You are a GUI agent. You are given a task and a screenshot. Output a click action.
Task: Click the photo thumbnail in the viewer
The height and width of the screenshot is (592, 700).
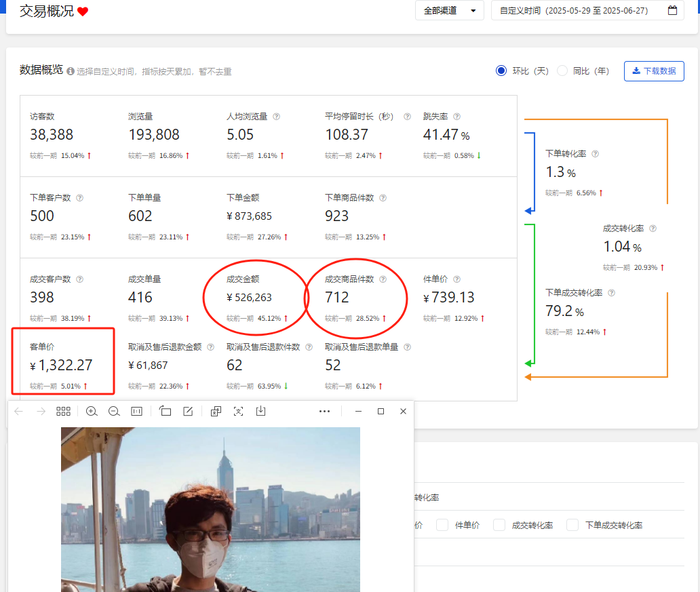click(210, 509)
